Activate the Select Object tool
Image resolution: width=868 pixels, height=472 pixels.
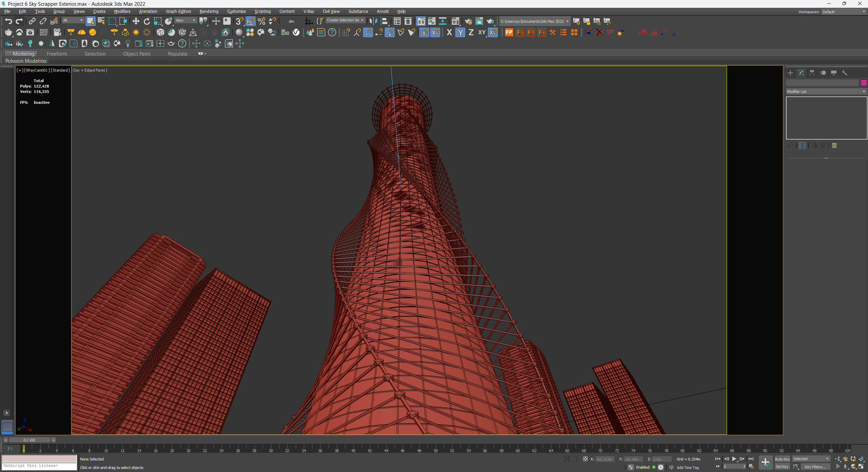pyautogui.click(x=90, y=21)
